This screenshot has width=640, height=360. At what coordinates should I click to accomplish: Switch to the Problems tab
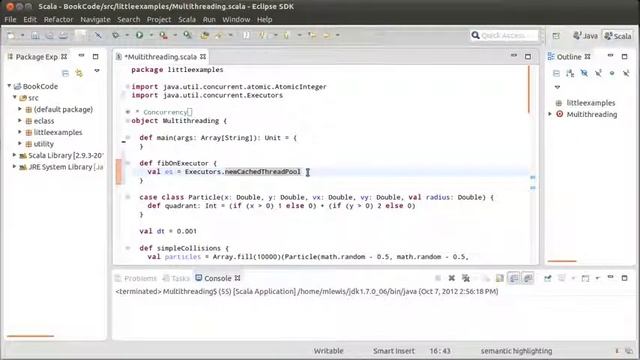(x=136, y=278)
